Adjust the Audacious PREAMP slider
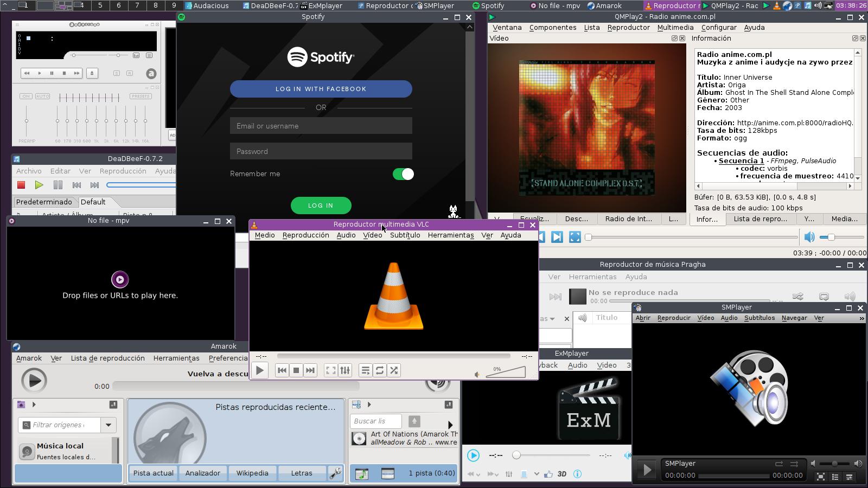 27,121
